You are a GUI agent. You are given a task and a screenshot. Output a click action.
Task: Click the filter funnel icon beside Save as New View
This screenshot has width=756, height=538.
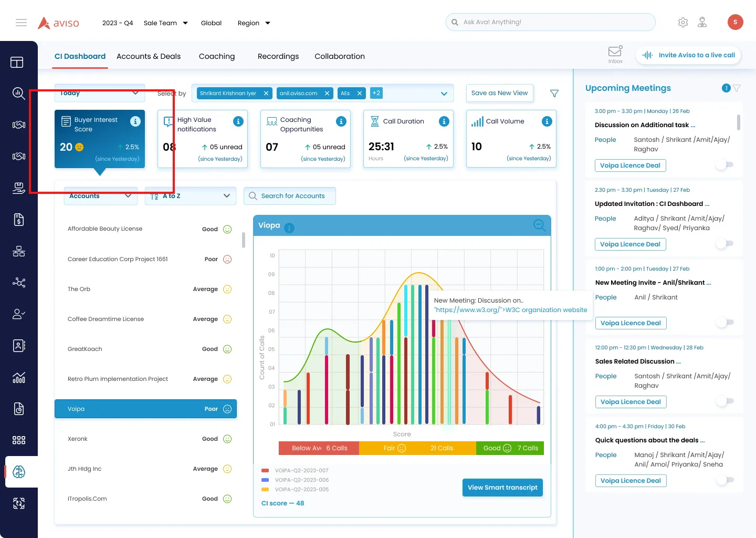[x=554, y=94]
